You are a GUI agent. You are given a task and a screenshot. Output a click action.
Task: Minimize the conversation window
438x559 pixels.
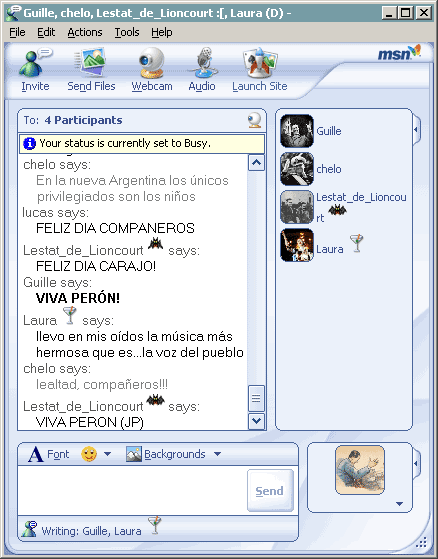(389, 13)
